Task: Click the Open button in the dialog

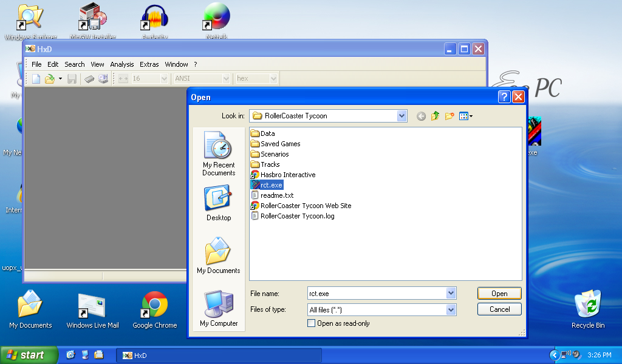Action: point(499,294)
